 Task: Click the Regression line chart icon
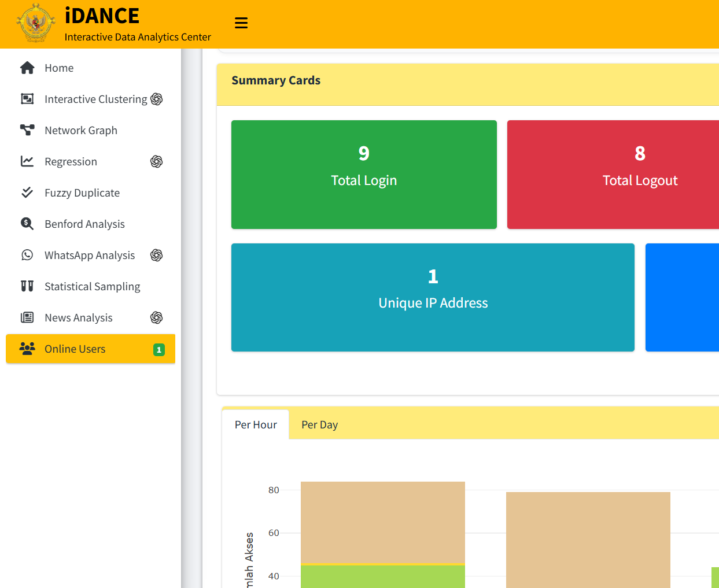pos(27,162)
